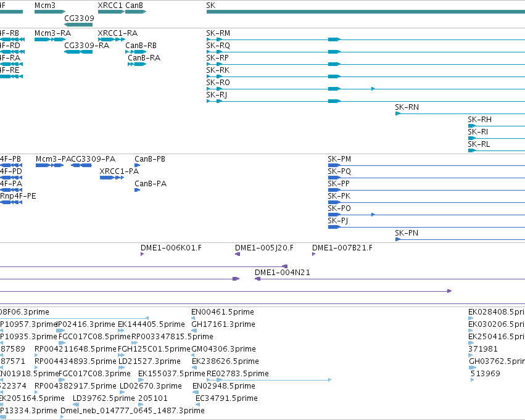Screen dimensions: 525x420
Task: Select the DME1-005J20.F feature label
Action: click(264, 248)
